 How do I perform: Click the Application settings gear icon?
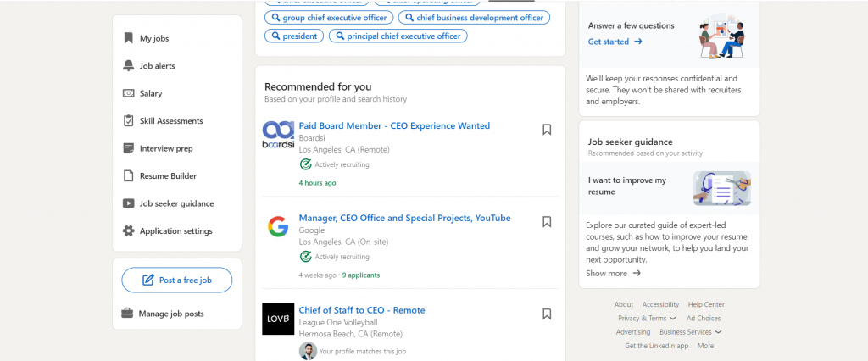pyautogui.click(x=129, y=230)
